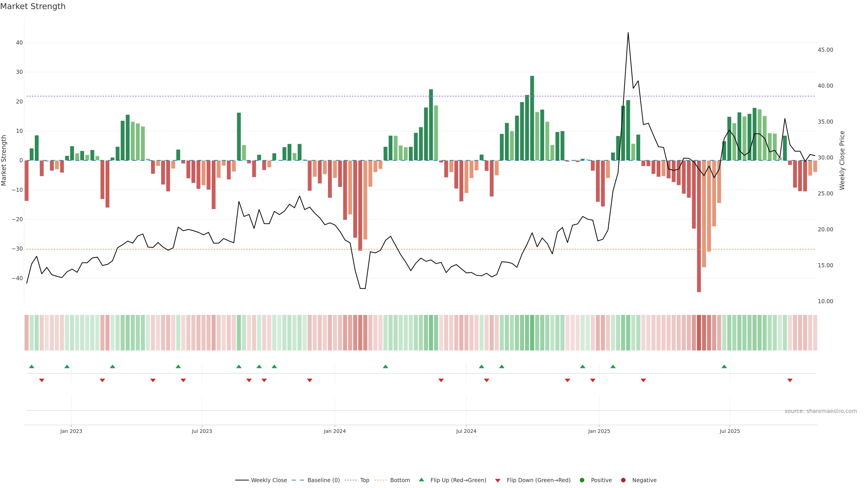
Task: Click the Weekly Close Price axis title
Action: pos(842,160)
